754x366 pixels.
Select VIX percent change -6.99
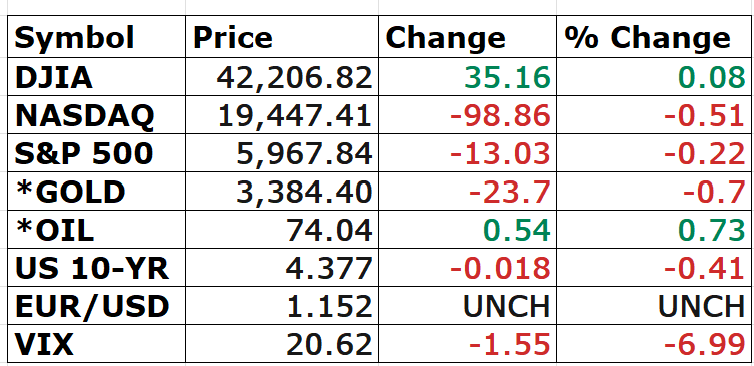coord(655,343)
